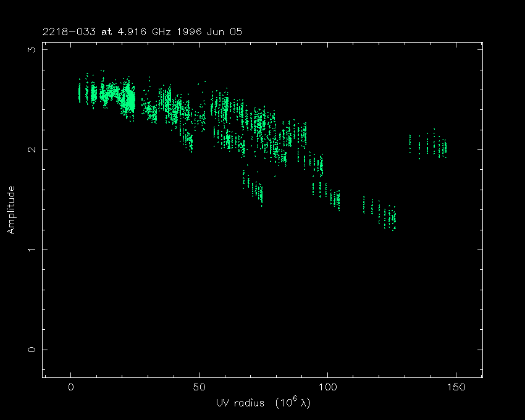Viewport: 525px width, 420px height.
Task: Click the 'Amplitude' y-axis label
Action: click(x=10, y=209)
